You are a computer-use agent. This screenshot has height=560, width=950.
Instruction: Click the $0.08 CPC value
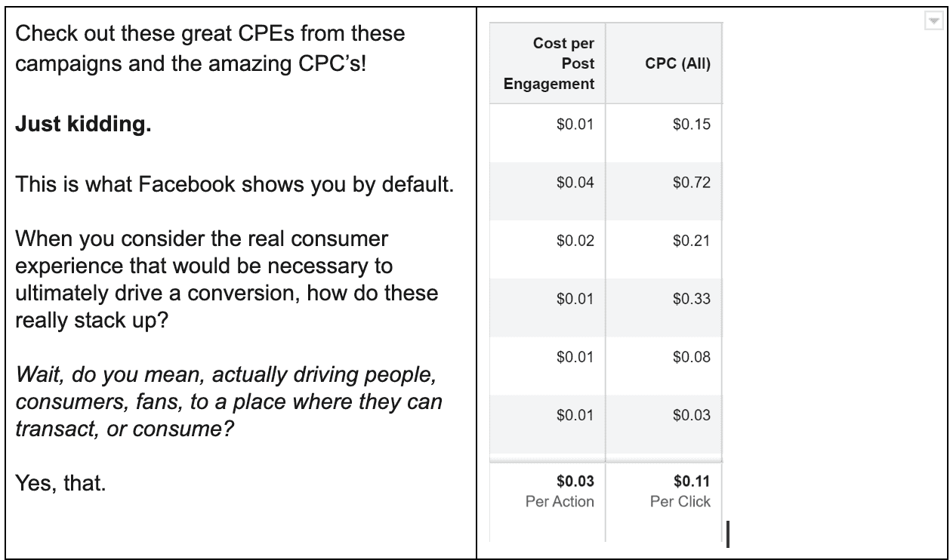point(692,357)
